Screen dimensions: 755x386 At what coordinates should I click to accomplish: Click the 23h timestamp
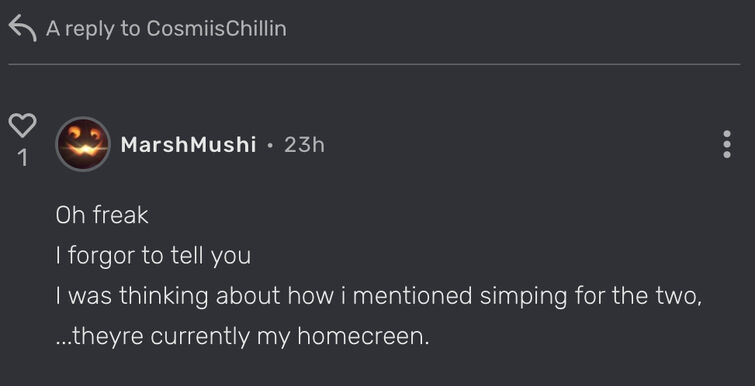click(304, 144)
